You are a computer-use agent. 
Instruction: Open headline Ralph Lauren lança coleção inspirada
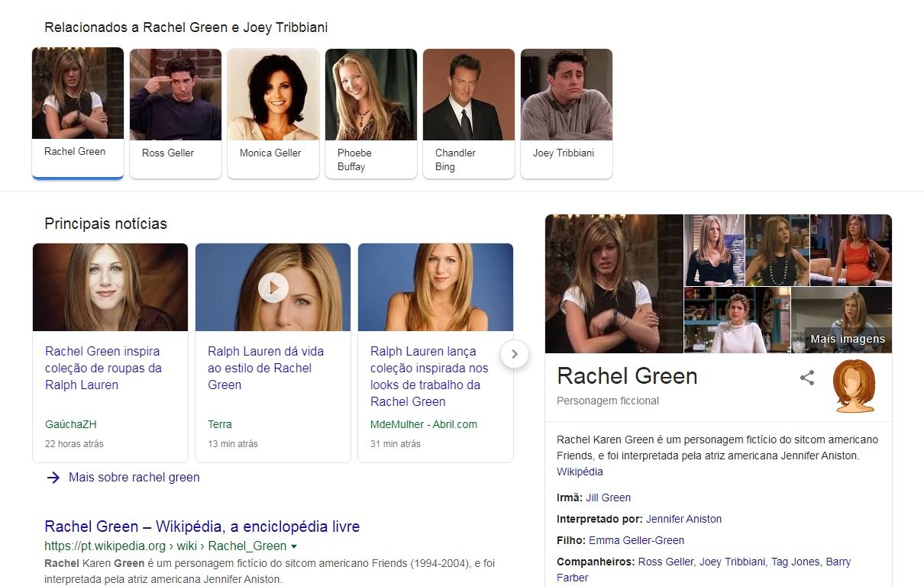tap(429, 377)
